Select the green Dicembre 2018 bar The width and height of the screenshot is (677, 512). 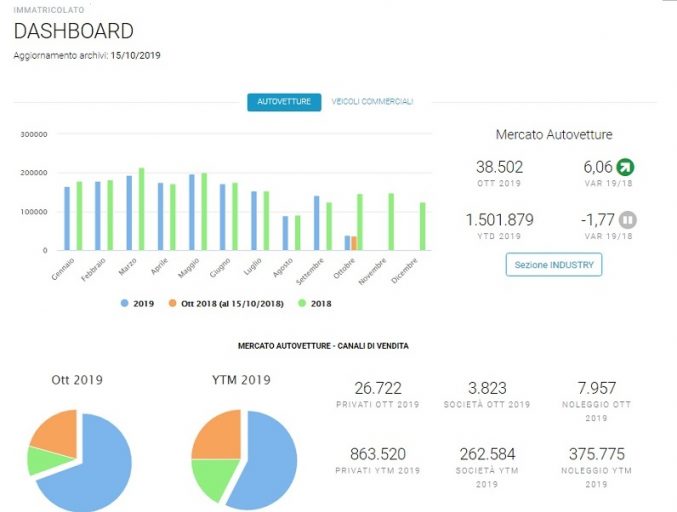click(x=423, y=227)
